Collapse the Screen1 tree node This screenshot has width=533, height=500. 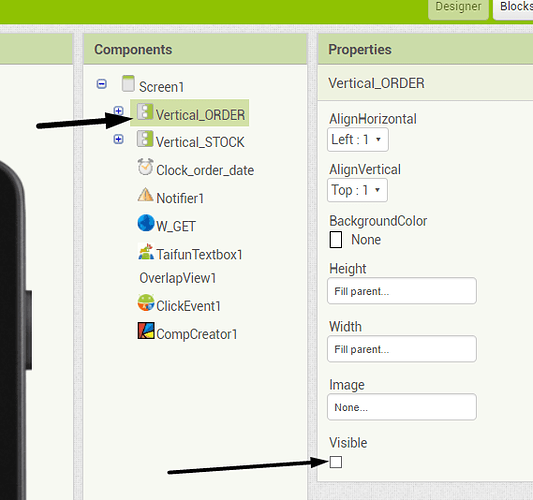102,84
